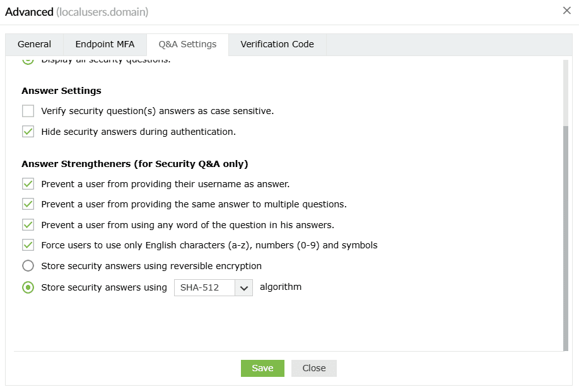Uncheck preventing username as answer
Screen dimensions: 579x392
pos(28,183)
